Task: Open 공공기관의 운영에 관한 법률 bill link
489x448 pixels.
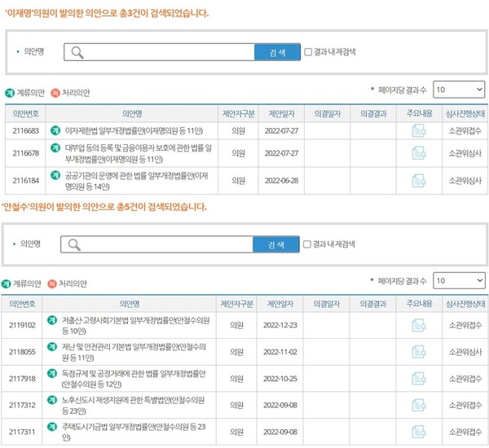Action: point(136,181)
